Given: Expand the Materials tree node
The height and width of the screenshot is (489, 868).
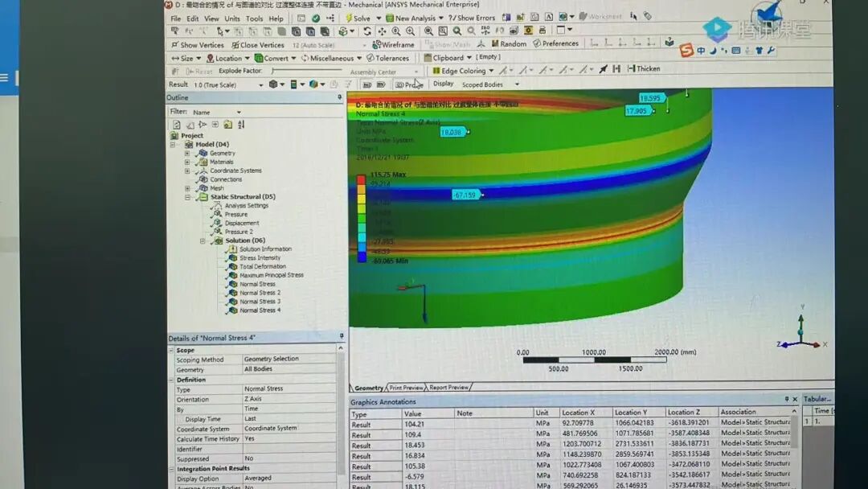Looking at the screenshot, I should tap(187, 162).
